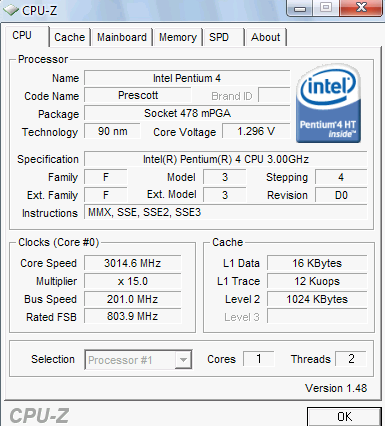Click the Core Speed value field
385x426 pixels.
tap(132, 263)
